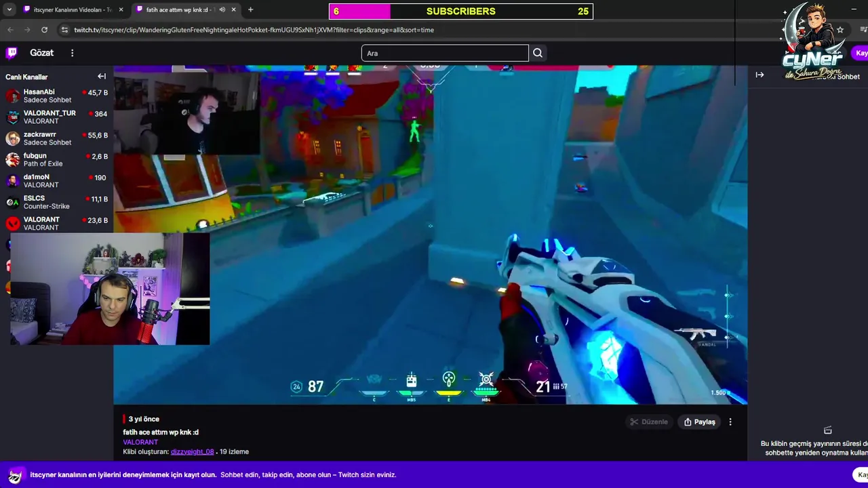Image resolution: width=868 pixels, height=488 pixels.
Task: Expand the Sohbet chat panel arrow
Action: click(759, 75)
